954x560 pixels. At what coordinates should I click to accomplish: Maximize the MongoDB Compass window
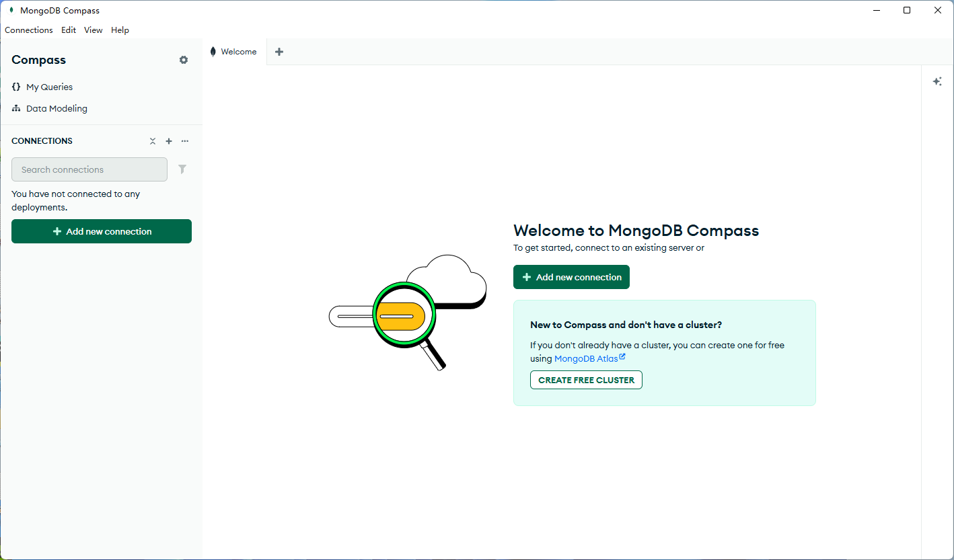tap(907, 10)
